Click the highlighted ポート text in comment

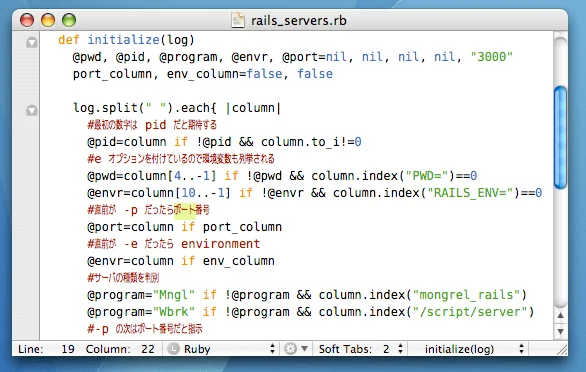(185, 210)
